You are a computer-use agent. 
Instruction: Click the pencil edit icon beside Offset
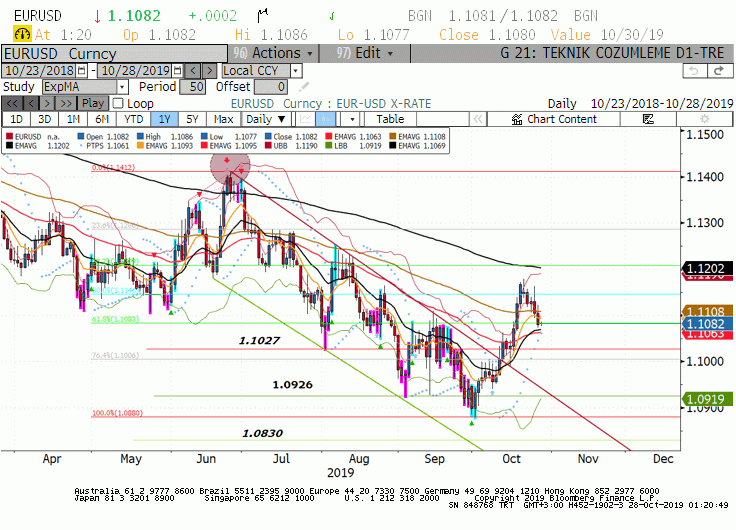tap(304, 86)
